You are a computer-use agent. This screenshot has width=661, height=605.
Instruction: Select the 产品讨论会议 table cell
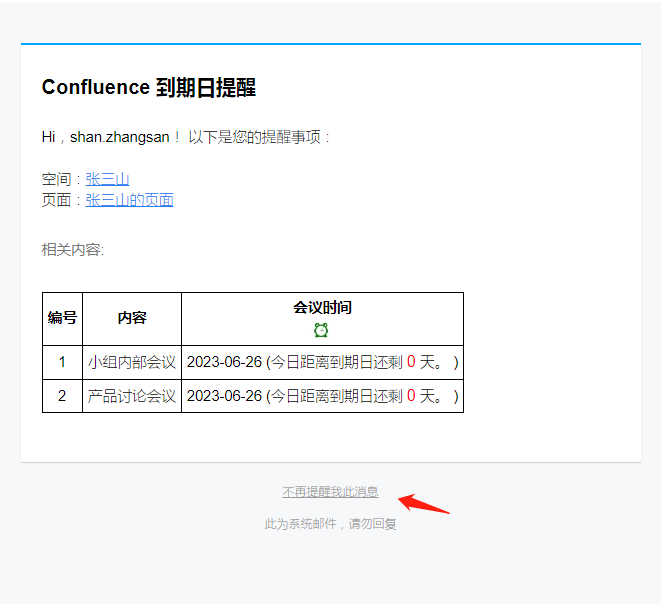click(x=132, y=396)
